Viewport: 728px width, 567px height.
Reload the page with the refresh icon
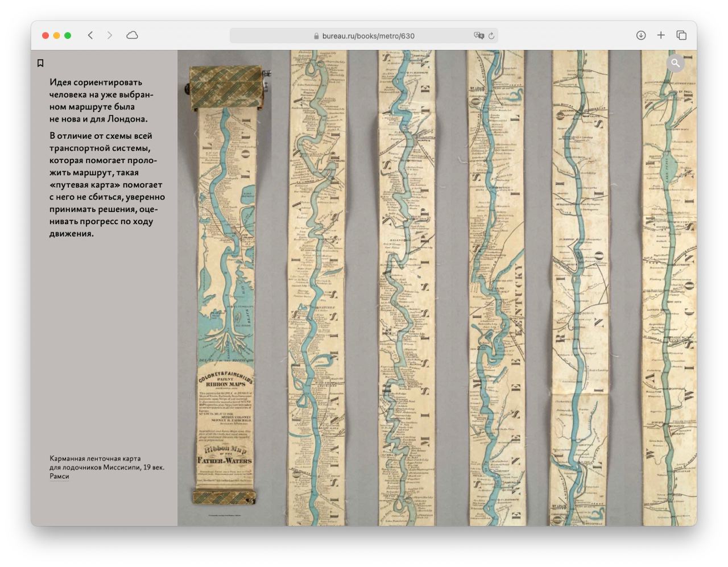coord(491,36)
